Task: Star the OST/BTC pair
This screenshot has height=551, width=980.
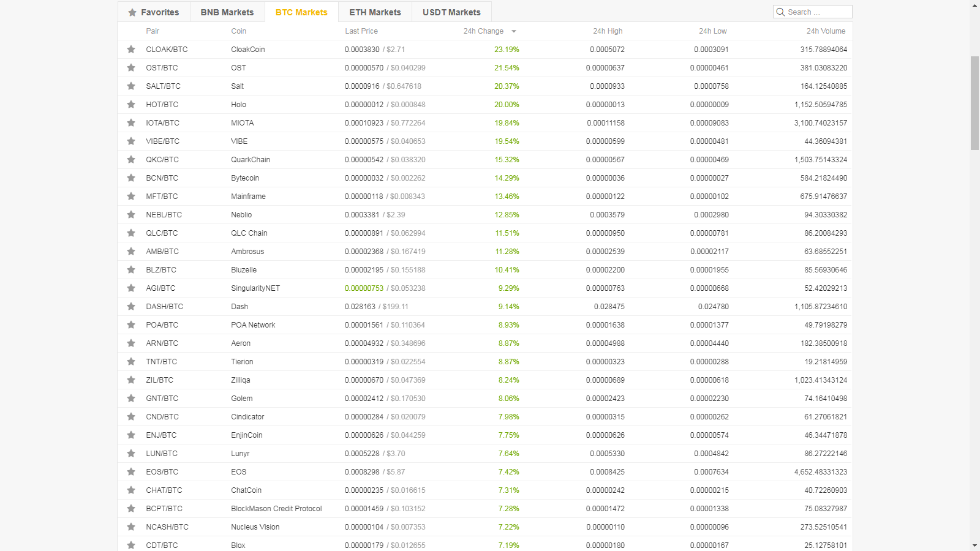Action: 131,68
